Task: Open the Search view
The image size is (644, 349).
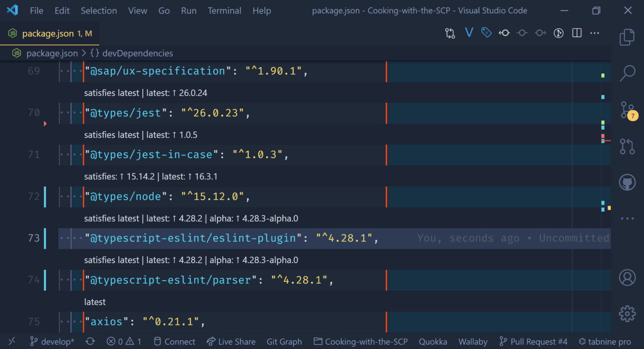Action: click(627, 73)
